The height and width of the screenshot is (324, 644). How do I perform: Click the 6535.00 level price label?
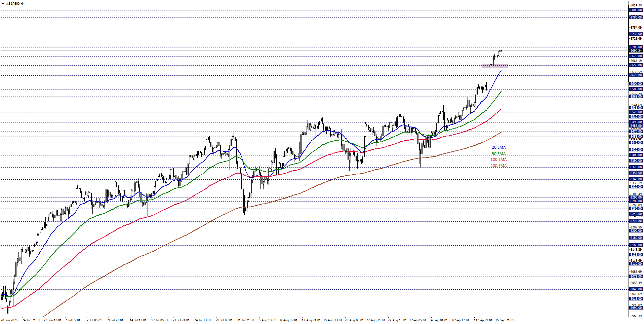pyautogui.click(x=636, y=108)
